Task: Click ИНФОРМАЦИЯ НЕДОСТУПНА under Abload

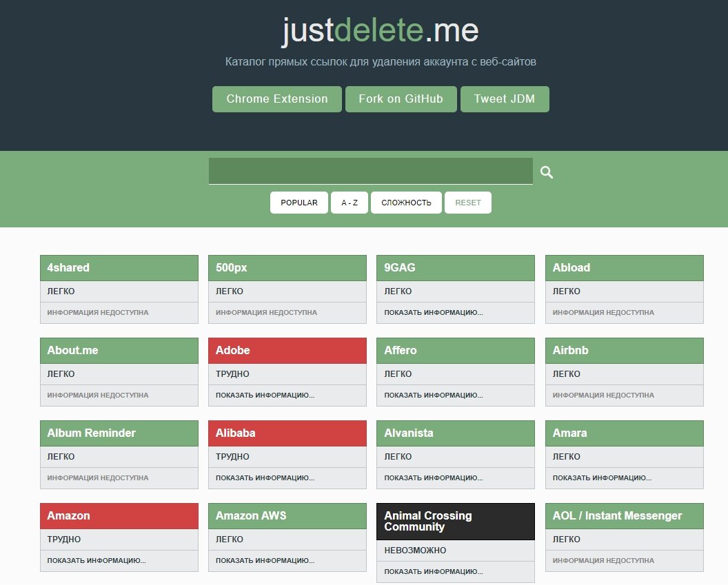Action: click(603, 313)
